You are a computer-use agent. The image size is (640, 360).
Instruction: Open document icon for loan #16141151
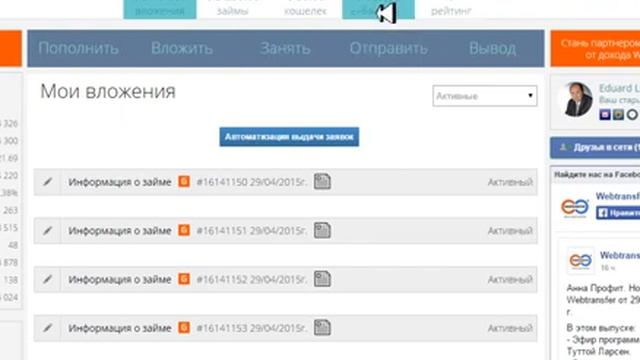tap(322, 230)
